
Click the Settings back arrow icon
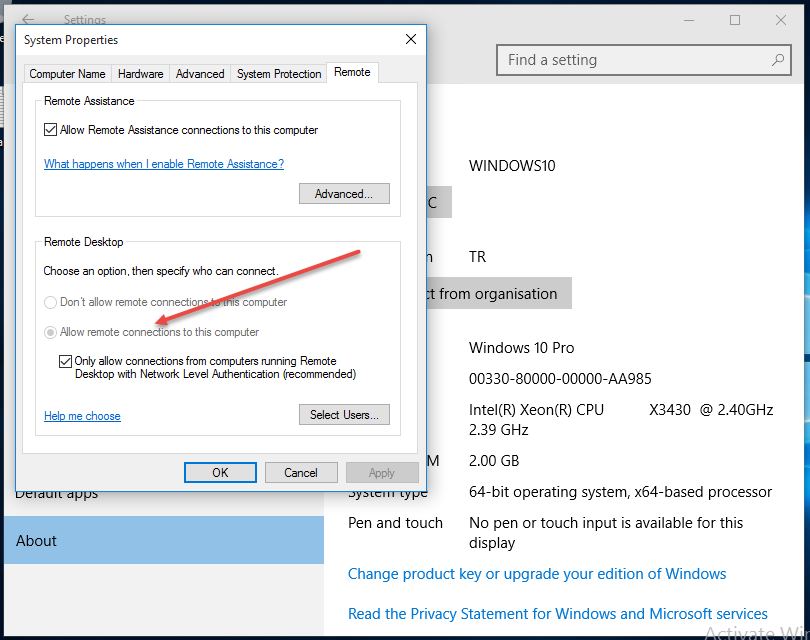click(x=28, y=19)
